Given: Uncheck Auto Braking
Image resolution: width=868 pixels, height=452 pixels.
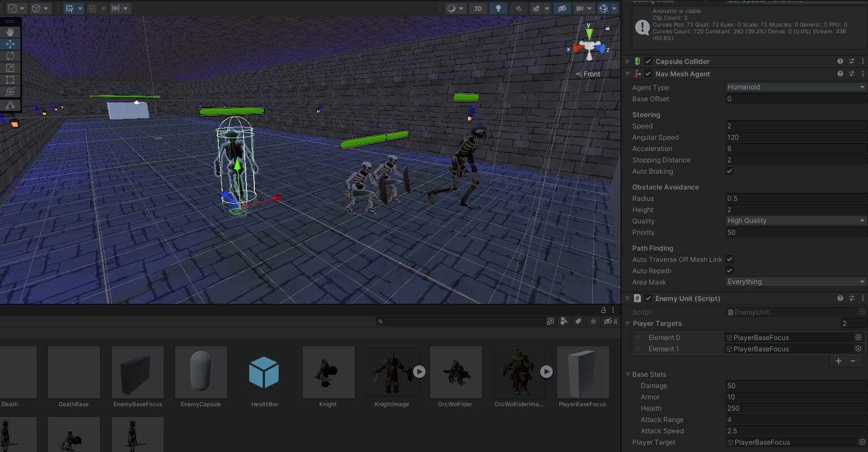Looking at the screenshot, I should tap(730, 171).
